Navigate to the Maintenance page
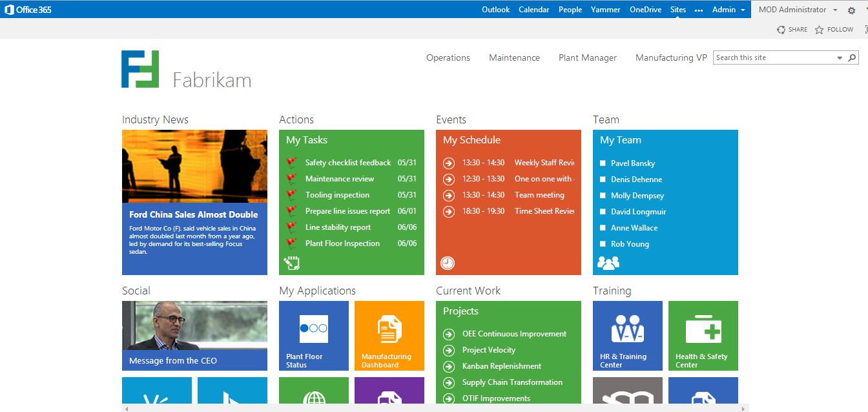 coord(515,57)
